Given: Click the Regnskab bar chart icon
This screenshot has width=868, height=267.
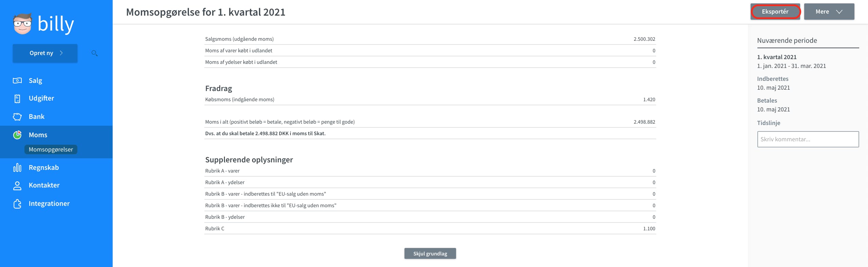Looking at the screenshot, I should 17,167.
